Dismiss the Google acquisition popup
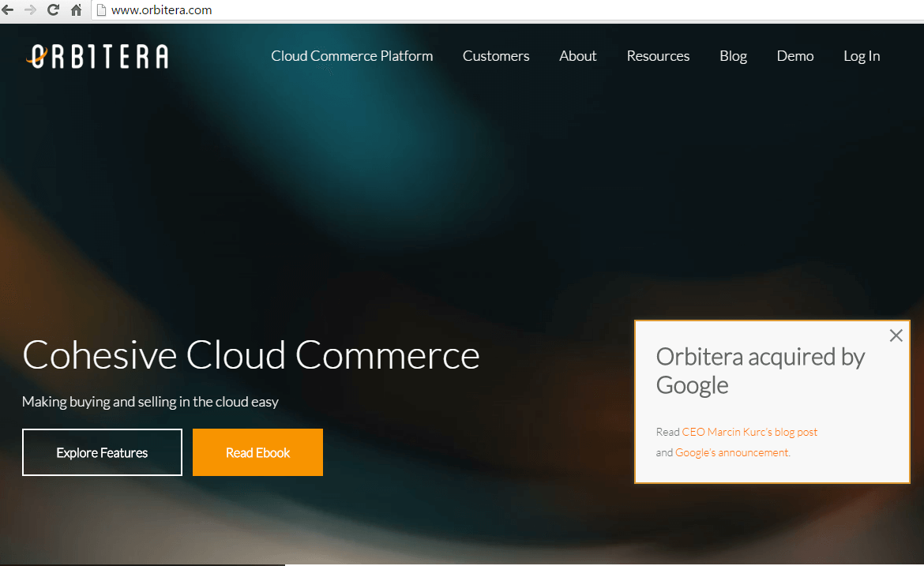Image resolution: width=924 pixels, height=566 pixels. click(x=896, y=335)
